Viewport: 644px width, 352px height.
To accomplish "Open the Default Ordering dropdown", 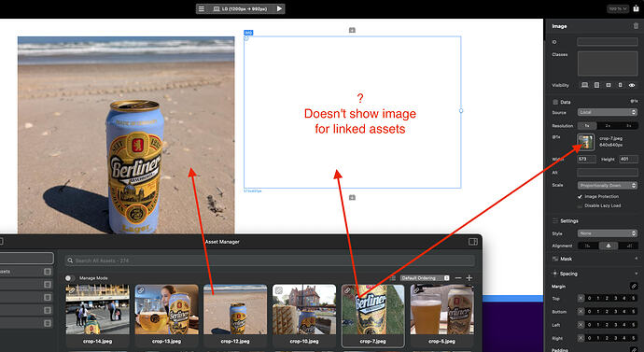I will (425, 278).
